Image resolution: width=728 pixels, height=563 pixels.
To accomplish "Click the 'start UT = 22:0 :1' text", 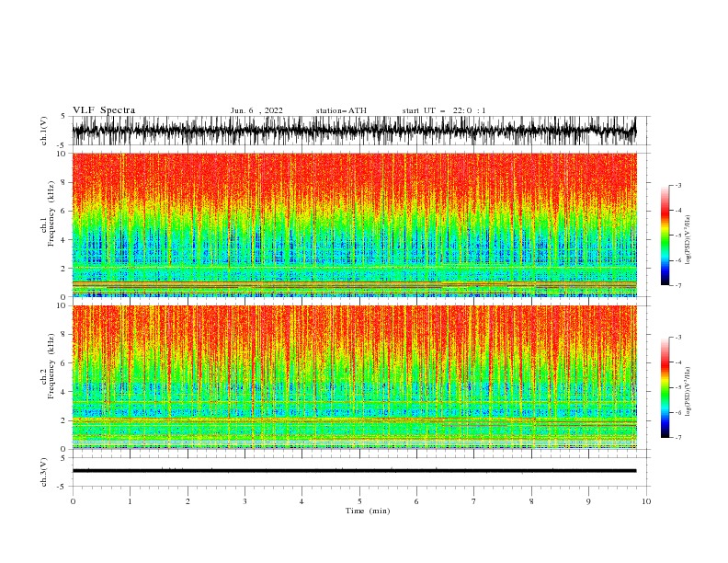I will point(444,110).
